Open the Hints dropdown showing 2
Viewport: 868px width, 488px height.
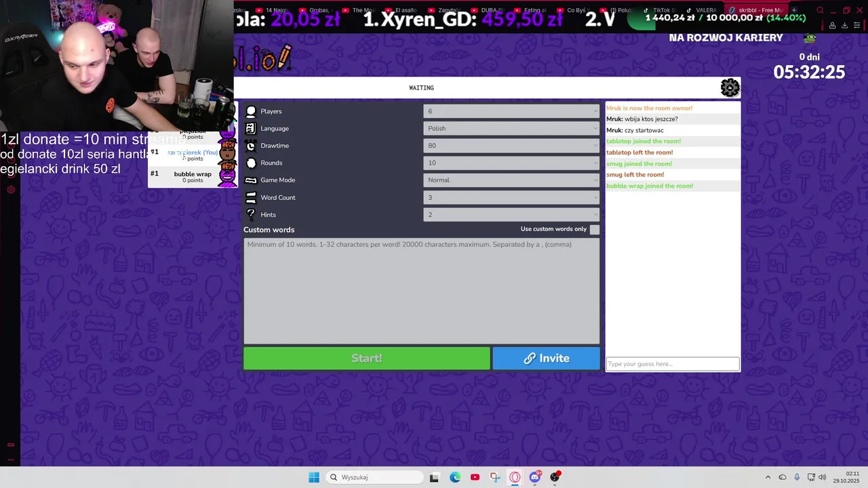click(511, 214)
